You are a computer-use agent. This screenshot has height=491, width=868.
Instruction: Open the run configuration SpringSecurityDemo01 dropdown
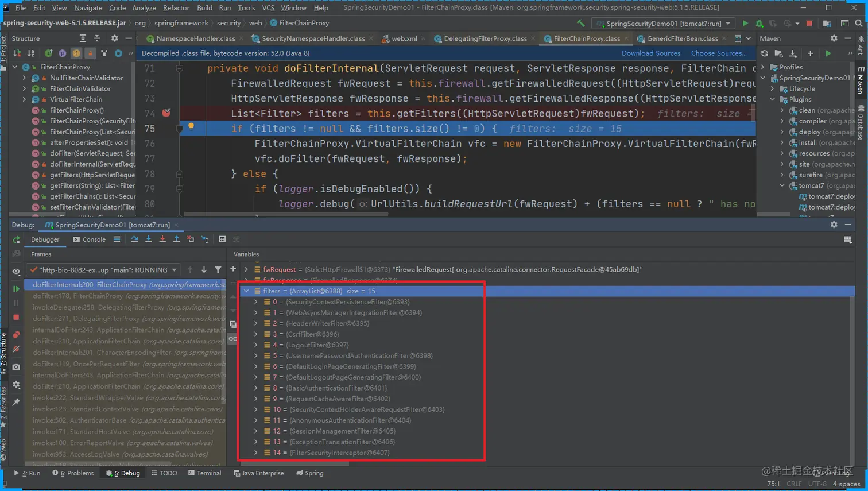tap(664, 24)
